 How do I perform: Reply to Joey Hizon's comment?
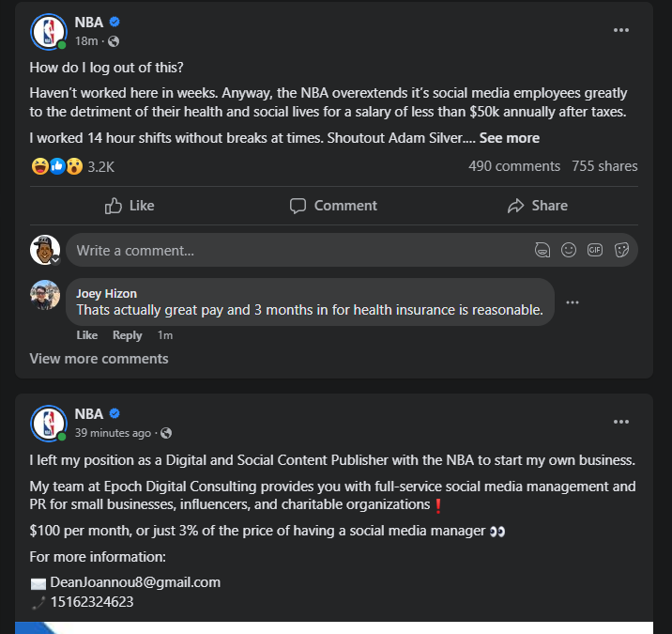coord(128,335)
